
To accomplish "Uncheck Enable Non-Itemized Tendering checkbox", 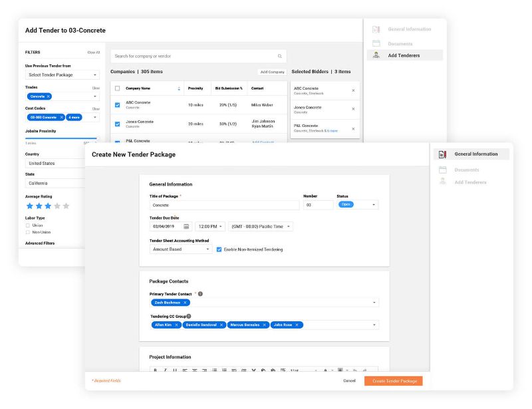I will 219,249.
